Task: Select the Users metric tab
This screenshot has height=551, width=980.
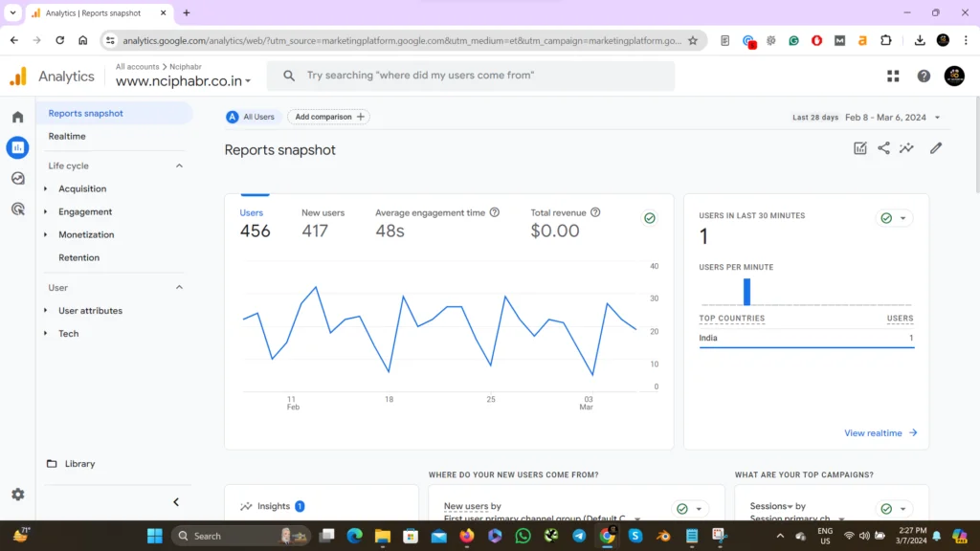Action: coord(255,223)
